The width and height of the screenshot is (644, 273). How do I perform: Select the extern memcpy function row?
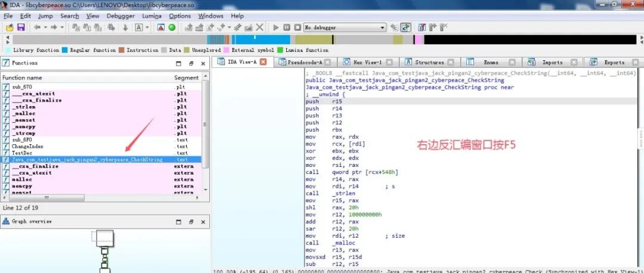[101, 186]
